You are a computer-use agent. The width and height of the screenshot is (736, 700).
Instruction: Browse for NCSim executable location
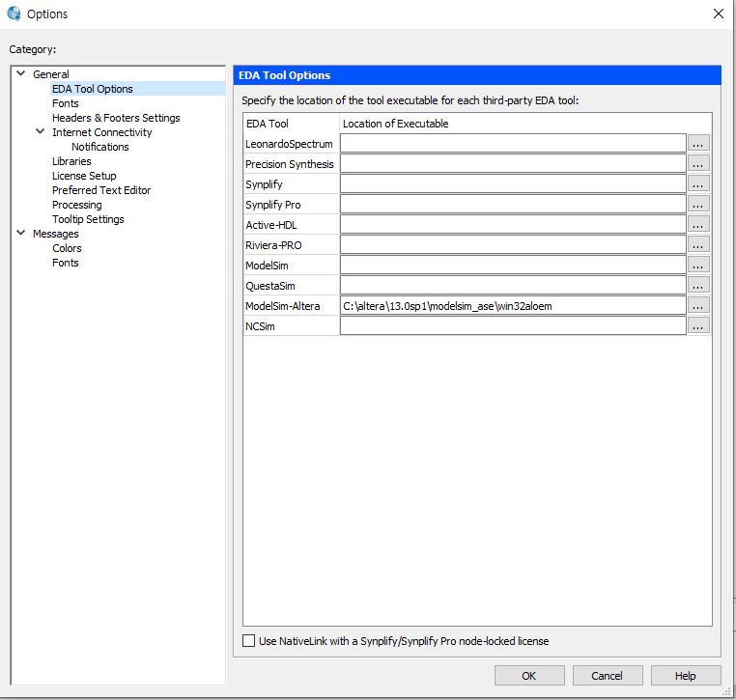698,325
